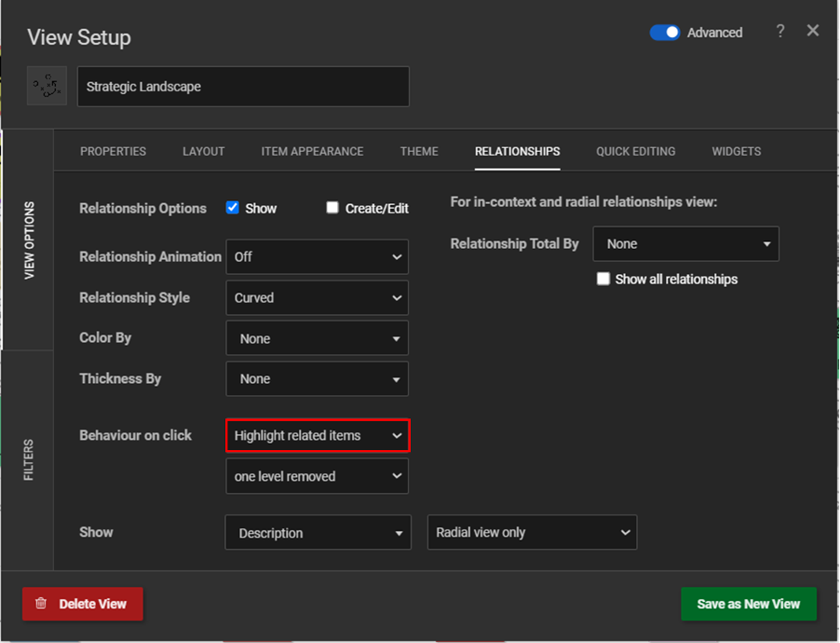The width and height of the screenshot is (840, 643).
Task: Expand the Thickness By dropdown
Action: [318, 379]
